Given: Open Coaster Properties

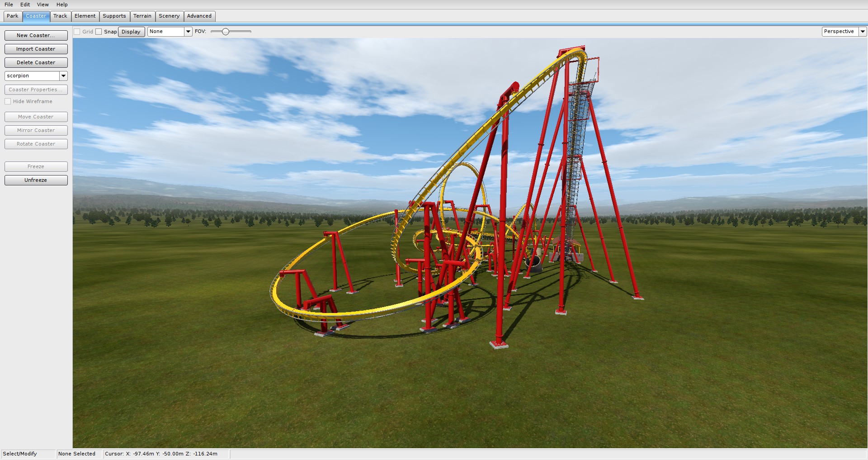Looking at the screenshot, I should 36,90.
